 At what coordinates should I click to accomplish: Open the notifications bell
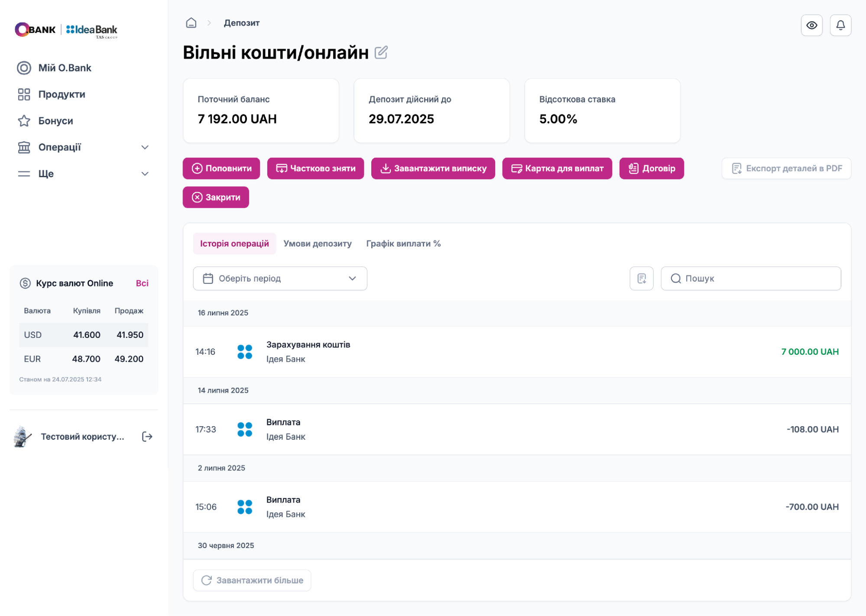[x=840, y=25]
